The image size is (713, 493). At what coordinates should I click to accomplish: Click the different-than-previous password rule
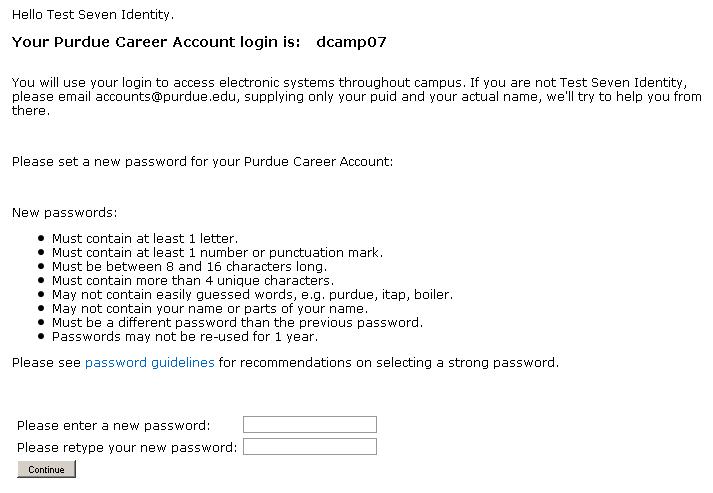237,323
